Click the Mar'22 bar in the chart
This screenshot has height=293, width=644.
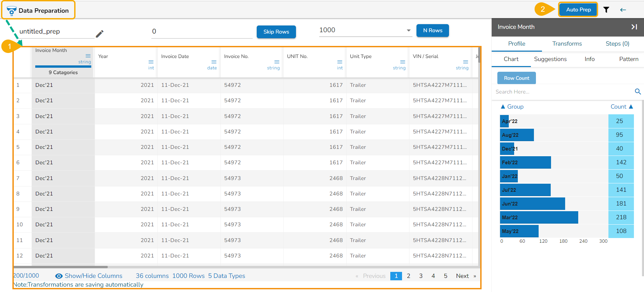(x=539, y=217)
